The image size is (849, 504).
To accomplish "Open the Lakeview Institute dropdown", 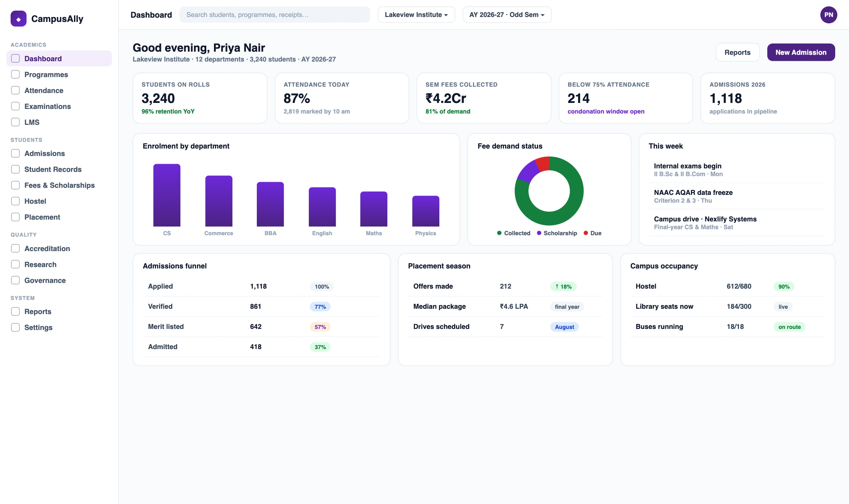I will [x=416, y=15].
